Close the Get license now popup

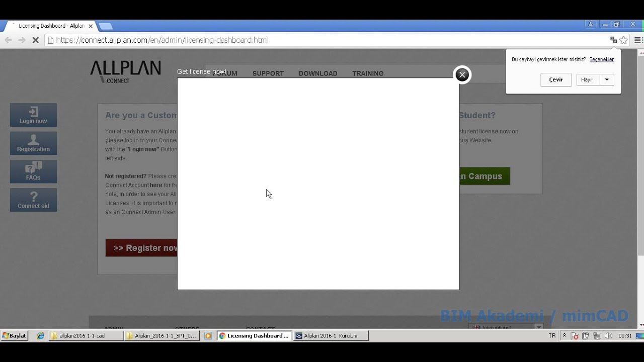pos(462,75)
